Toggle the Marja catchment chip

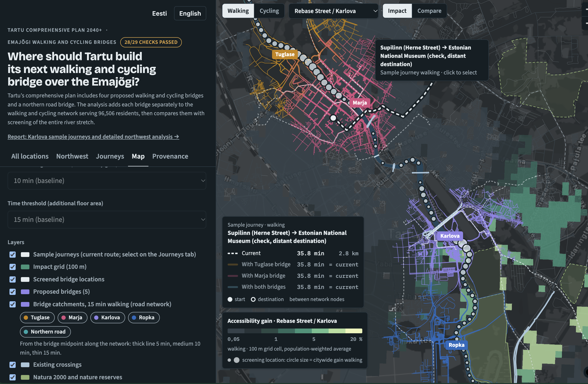[x=72, y=318]
